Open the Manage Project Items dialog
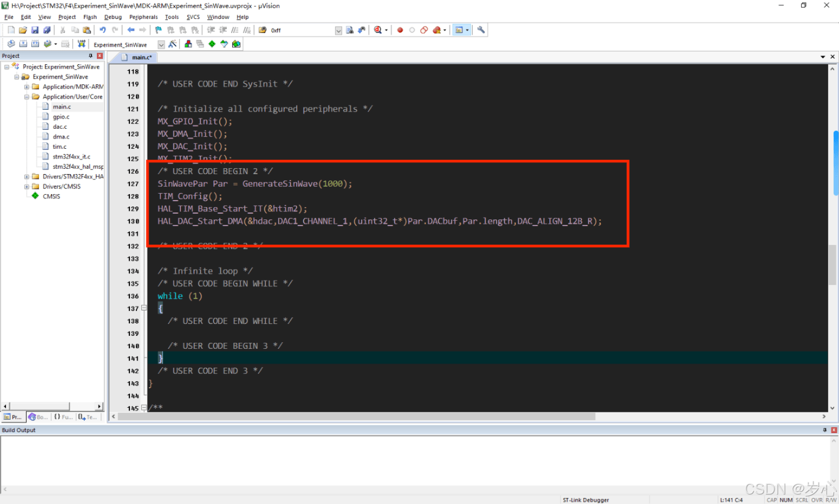 pyautogui.click(x=188, y=43)
